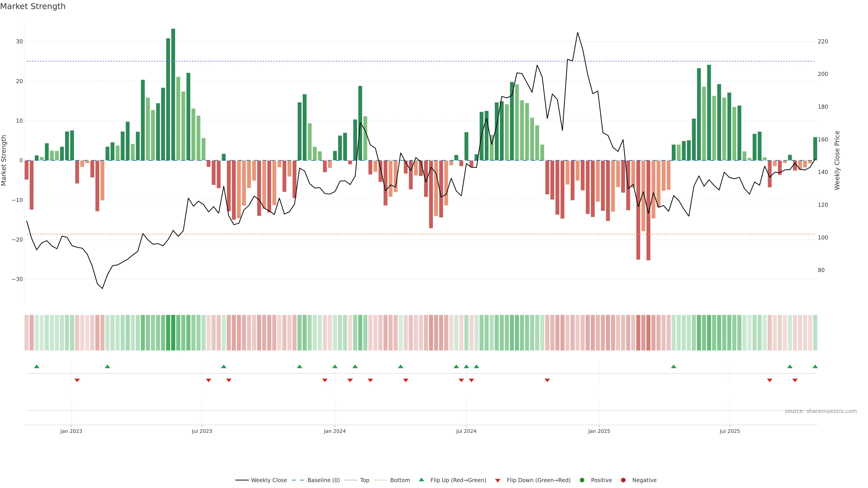Click the Market Strength chart title
The height and width of the screenshot is (488, 868).
click(33, 6)
